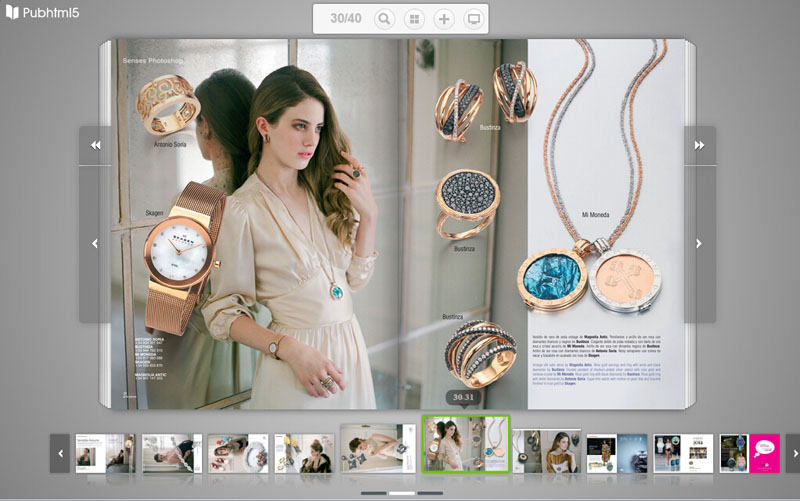The height and width of the screenshot is (501, 800).
Task: Jump to last page with double-right arrow
Action: (699, 145)
